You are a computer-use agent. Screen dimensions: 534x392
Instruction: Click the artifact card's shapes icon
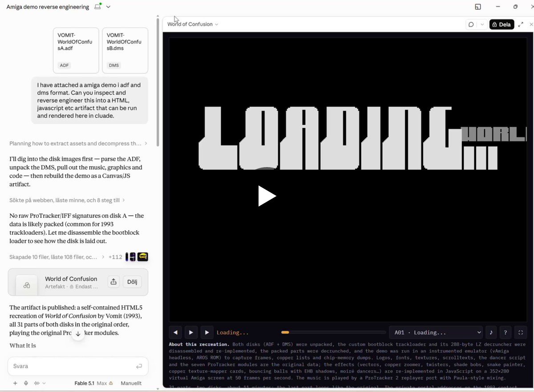[x=27, y=285]
